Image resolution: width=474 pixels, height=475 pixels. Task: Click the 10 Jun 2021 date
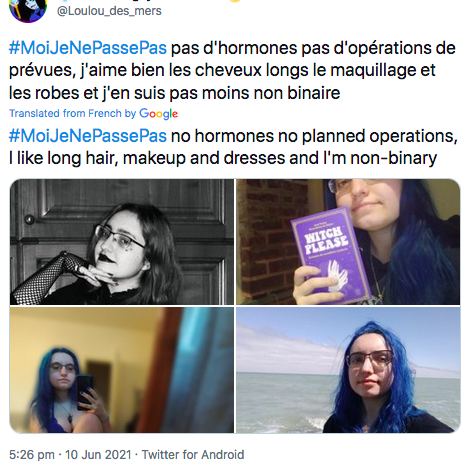[98, 455]
